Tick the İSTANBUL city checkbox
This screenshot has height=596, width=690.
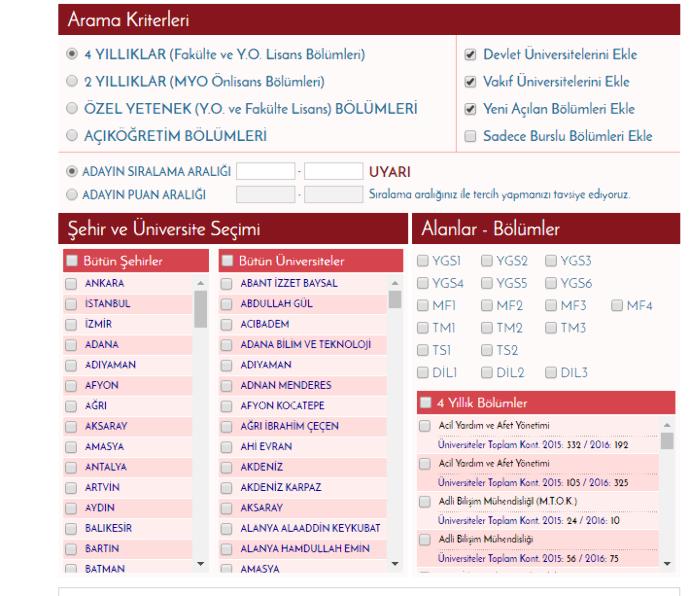point(71,304)
